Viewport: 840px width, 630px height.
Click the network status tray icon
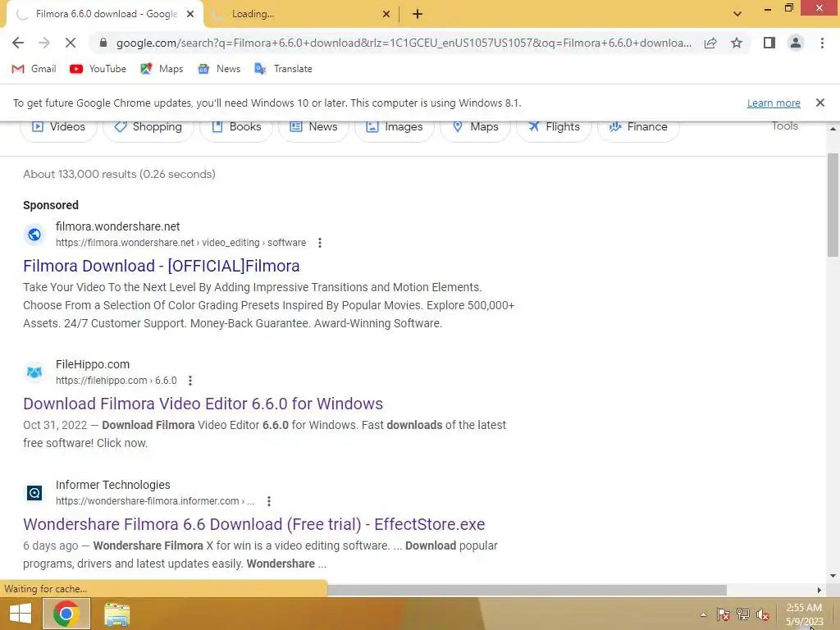pos(743,614)
